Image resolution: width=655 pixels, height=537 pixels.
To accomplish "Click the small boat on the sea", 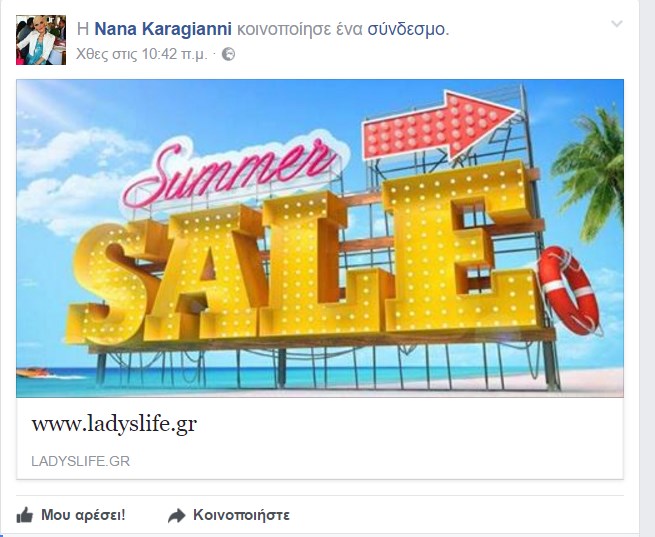I will point(33,372).
